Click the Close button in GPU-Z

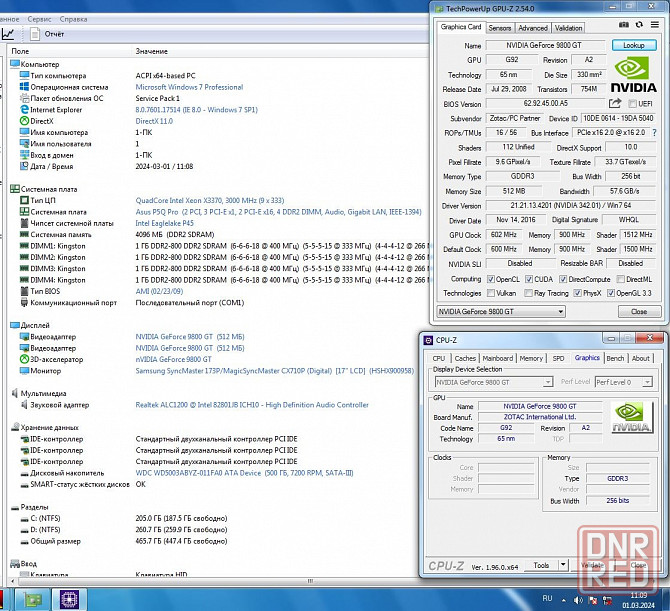tap(639, 311)
